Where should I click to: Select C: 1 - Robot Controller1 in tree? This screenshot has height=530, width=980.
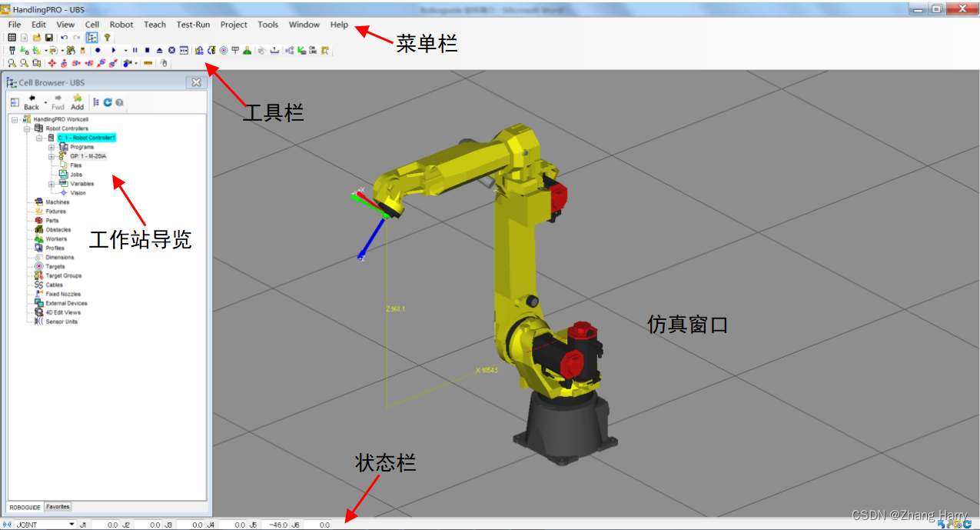86,138
